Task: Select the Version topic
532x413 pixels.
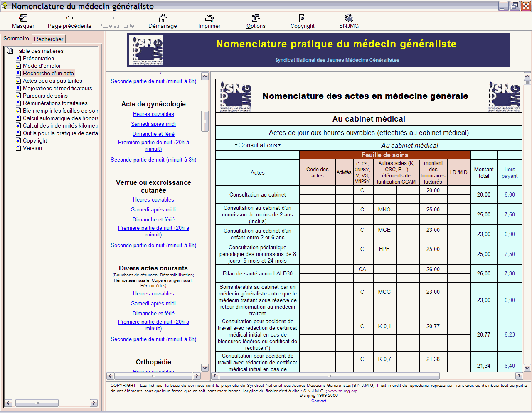Action: click(32, 148)
